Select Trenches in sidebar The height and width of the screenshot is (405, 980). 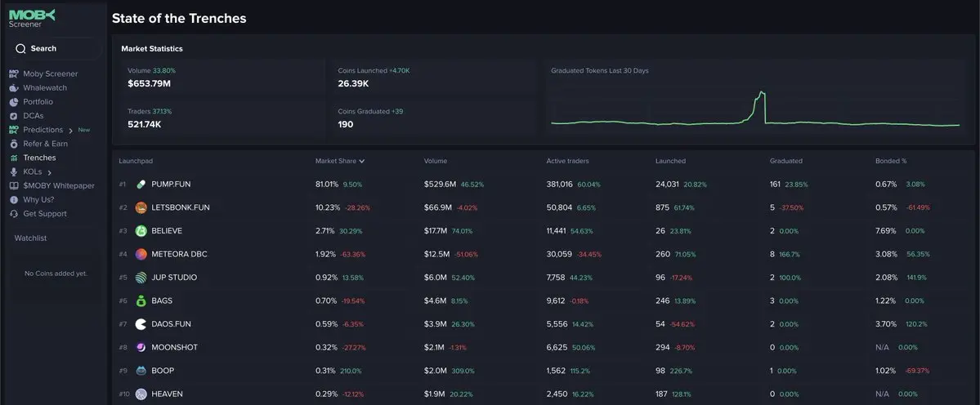tap(39, 158)
